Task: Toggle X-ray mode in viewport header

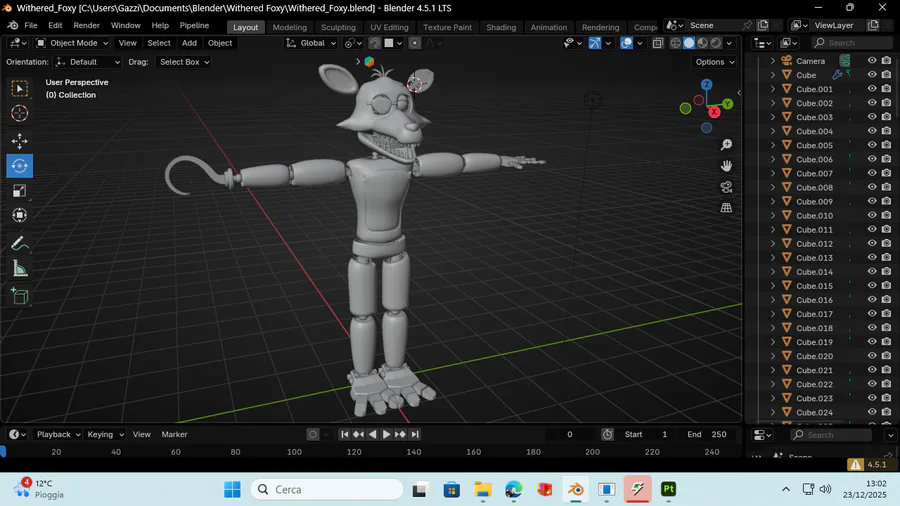Action: point(658,43)
